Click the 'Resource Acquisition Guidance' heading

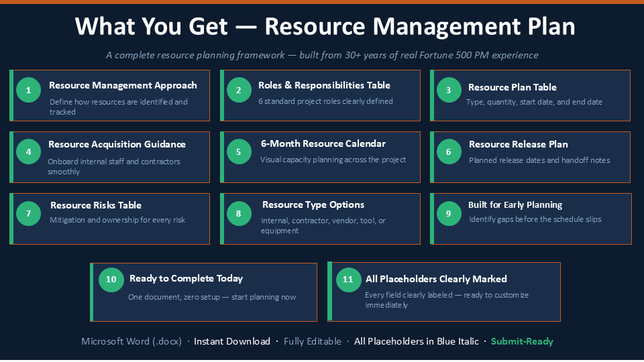(117, 145)
